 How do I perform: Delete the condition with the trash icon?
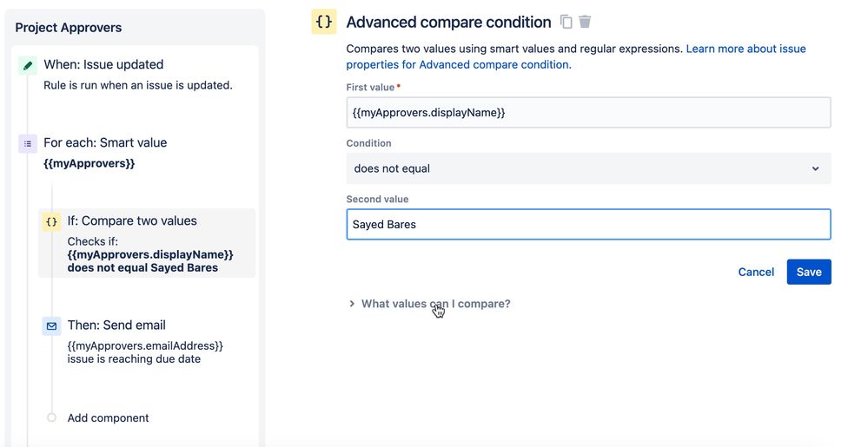[x=585, y=22]
